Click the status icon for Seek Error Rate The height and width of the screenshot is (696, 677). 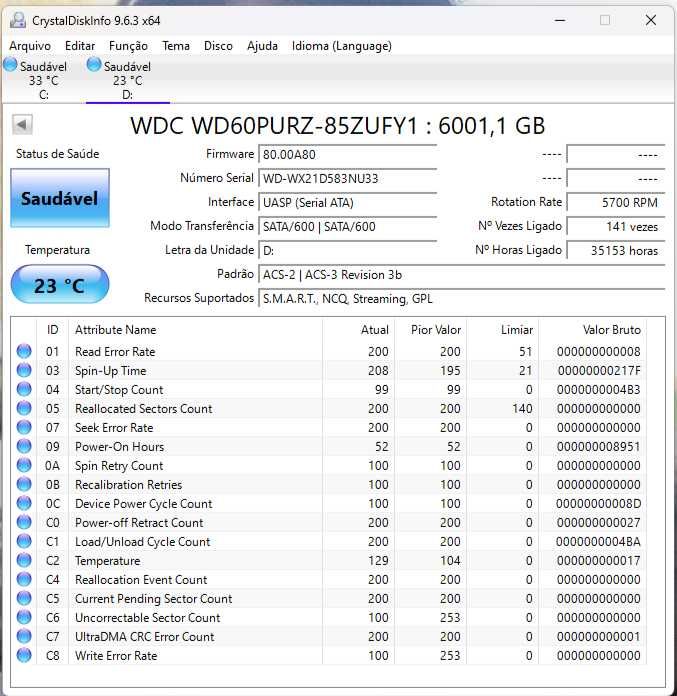point(24,427)
